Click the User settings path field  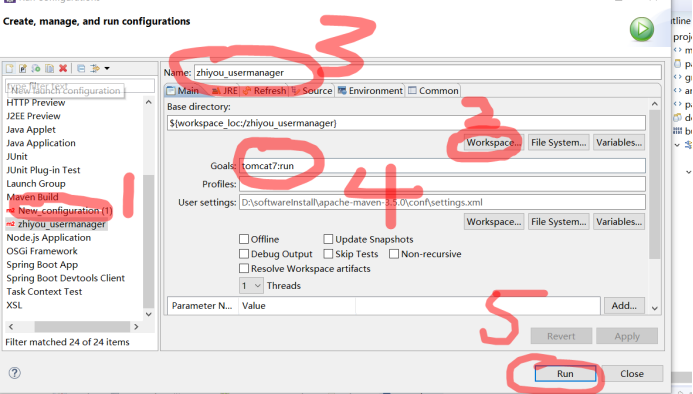click(442, 203)
